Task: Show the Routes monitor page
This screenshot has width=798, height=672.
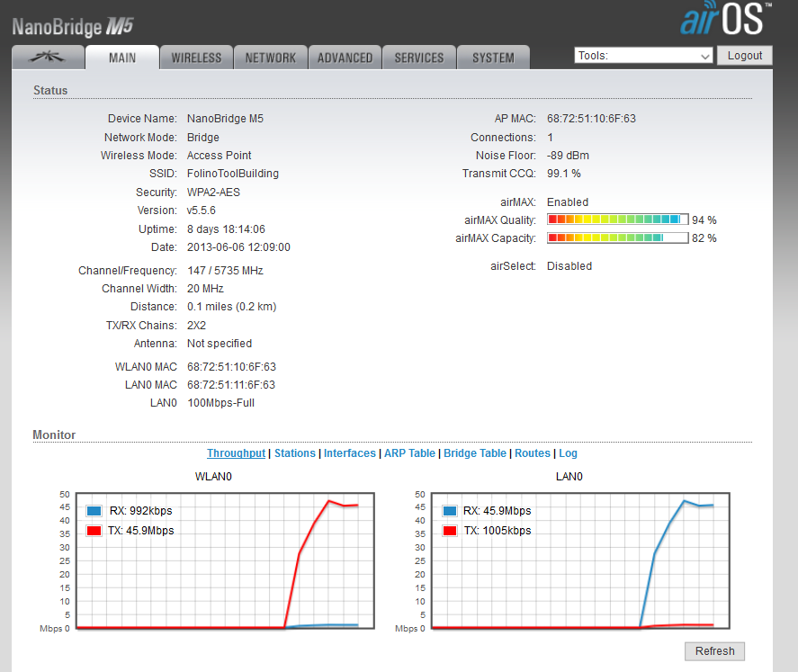Action: coord(532,453)
